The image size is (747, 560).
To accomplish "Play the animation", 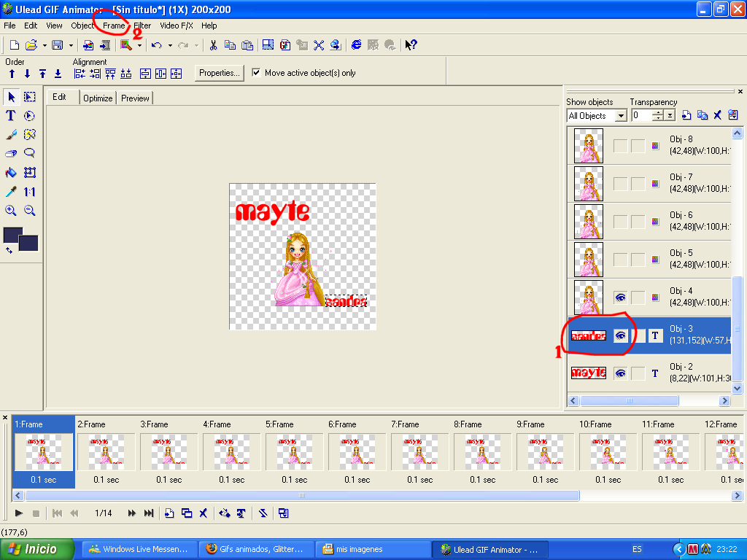I will point(18,513).
